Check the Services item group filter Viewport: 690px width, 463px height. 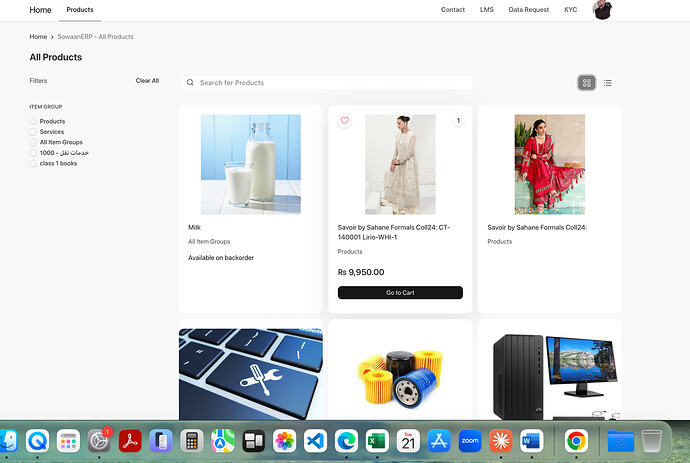pyautogui.click(x=33, y=132)
